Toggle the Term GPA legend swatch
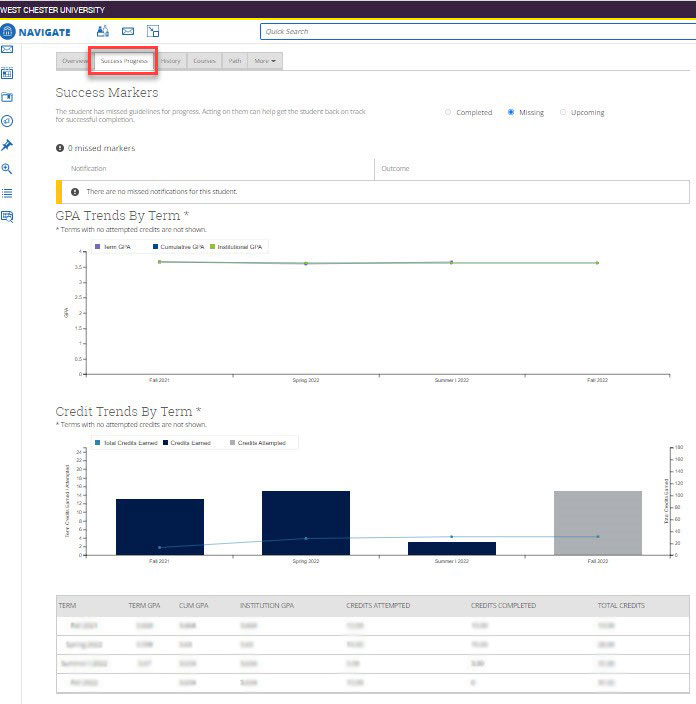696x704 pixels. coord(98,246)
